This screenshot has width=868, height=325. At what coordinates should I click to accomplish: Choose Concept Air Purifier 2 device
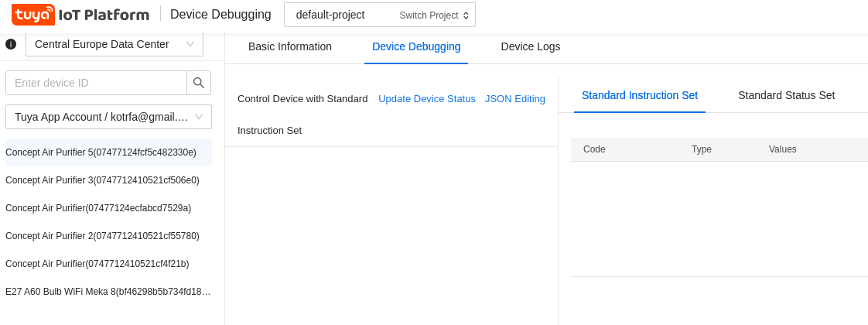(x=108, y=236)
